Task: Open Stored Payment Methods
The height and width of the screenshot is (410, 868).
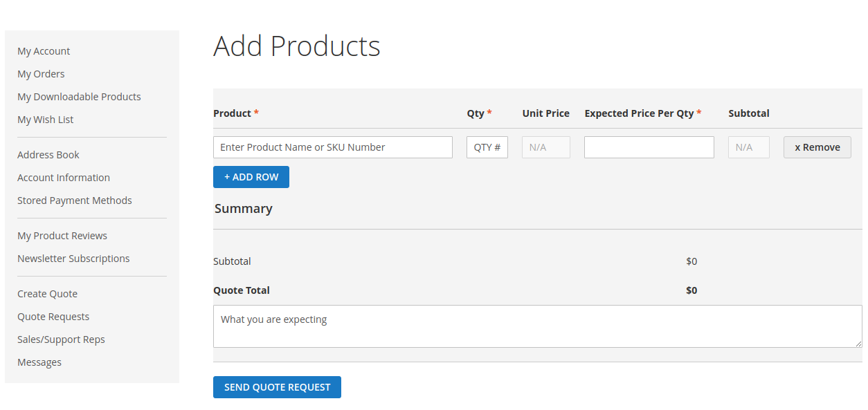Action: coord(75,201)
